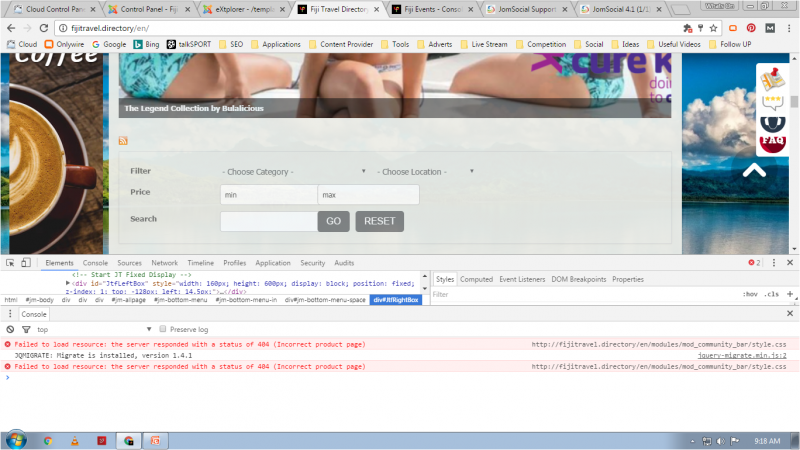
Task: Open the Google bookmark
Action: point(109,44)
